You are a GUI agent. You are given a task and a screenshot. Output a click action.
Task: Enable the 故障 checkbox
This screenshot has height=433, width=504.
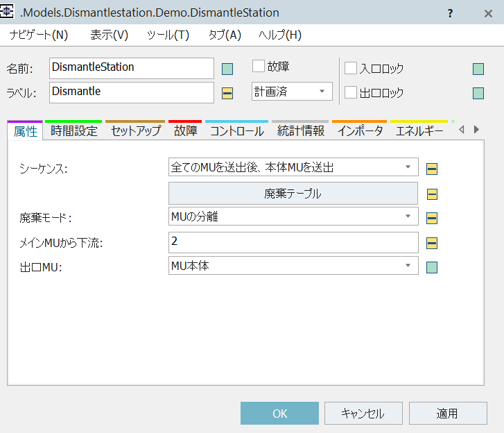click(259, 67)
